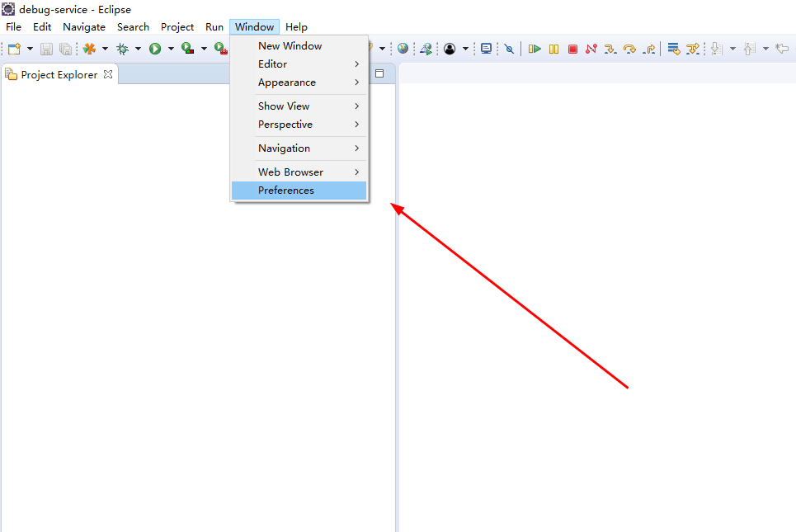The width and height of the screenshot is (796, 532).
Task: Click the Drop to Frame icon
Action: 674,49
